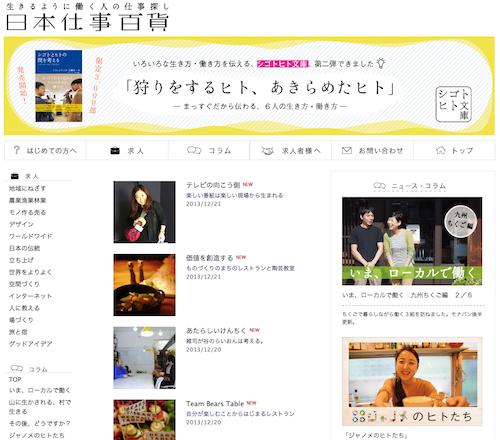Open the はじめての方へ menu item

click(x=45, y=151)
